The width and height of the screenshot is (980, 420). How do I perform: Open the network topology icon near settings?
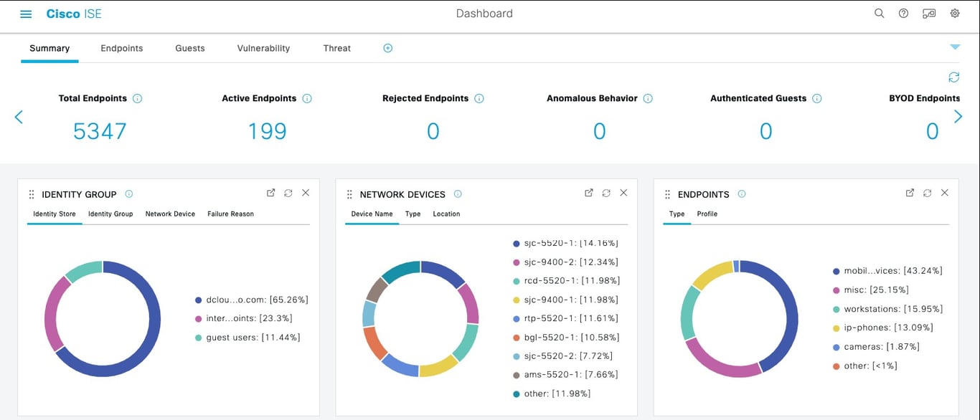[929, 13]
